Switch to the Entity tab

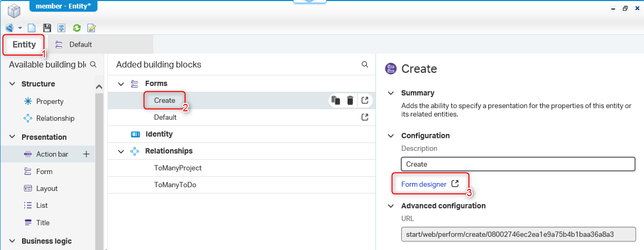tap(24, 44)
